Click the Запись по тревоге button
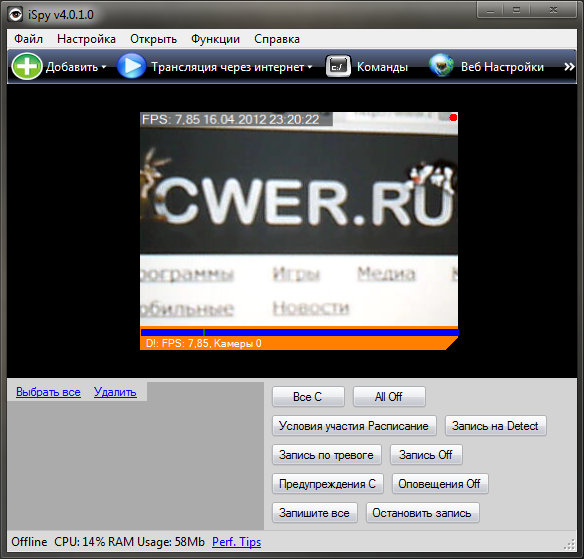This screenshot has width=584, height=559. click(x=327, y=455)
